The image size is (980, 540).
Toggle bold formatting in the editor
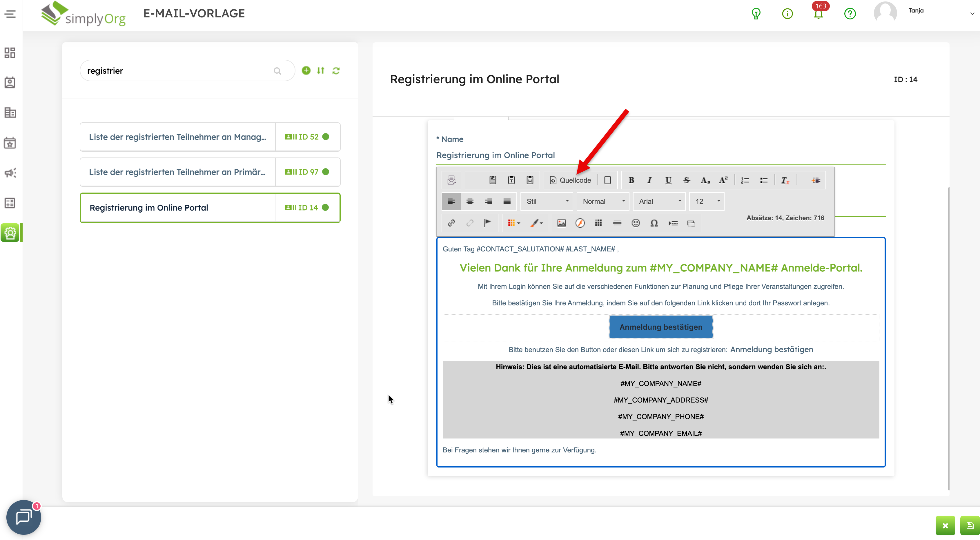coord(631,180)
